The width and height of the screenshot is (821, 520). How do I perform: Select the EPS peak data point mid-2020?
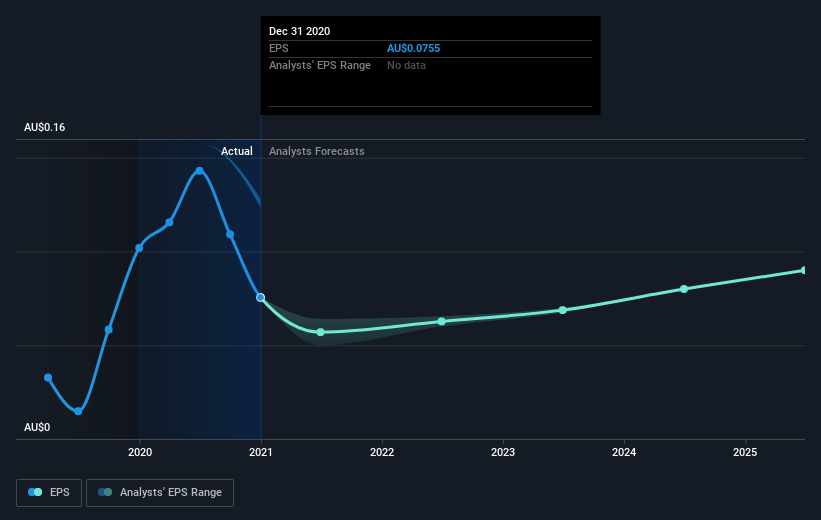tap(199, 171)
